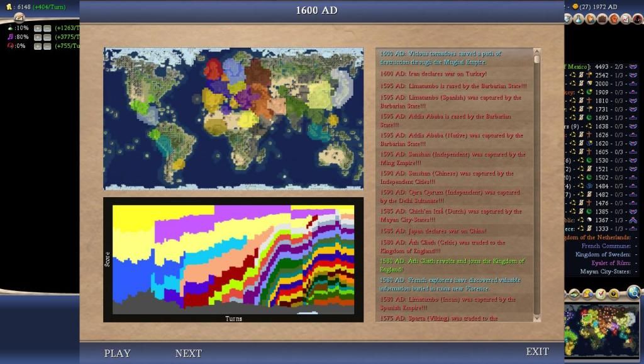This screenshot has width=644, height=364.
Task: Click the open borders scroll in 2542 row
Action: click(x=580, y=76)
